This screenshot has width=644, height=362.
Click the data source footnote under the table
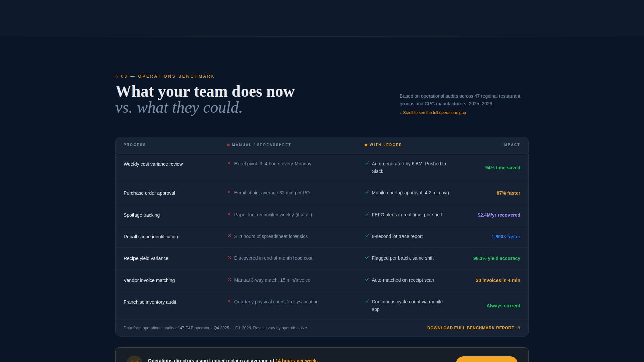216,328
